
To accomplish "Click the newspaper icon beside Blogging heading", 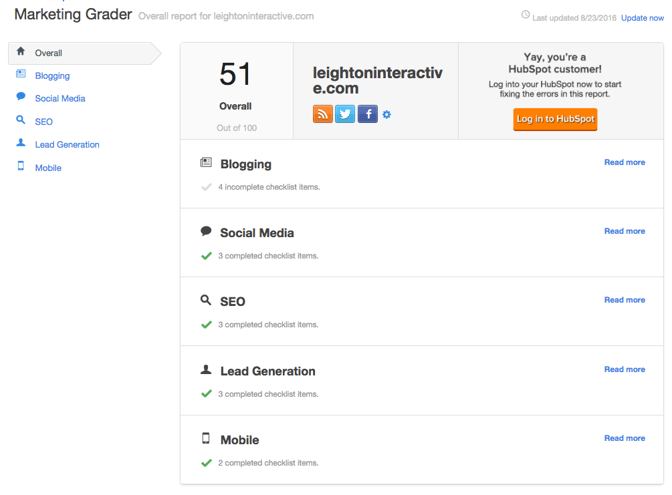I will point(206,162).
